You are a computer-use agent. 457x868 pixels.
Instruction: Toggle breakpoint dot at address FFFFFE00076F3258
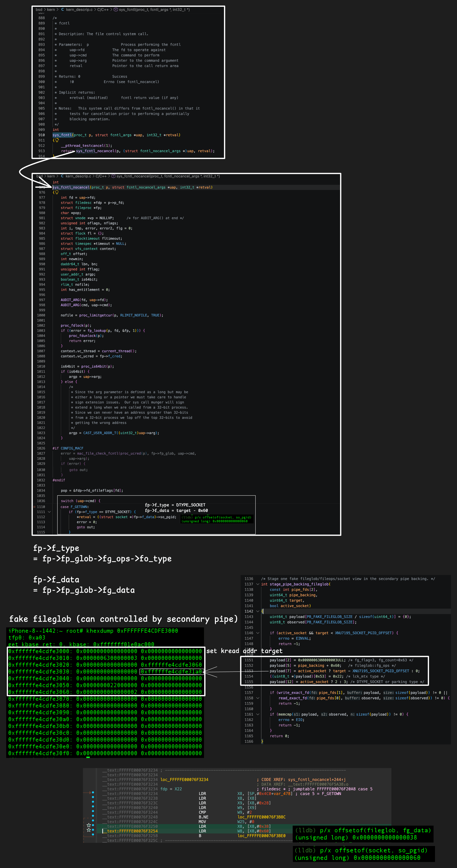(93, 835)
